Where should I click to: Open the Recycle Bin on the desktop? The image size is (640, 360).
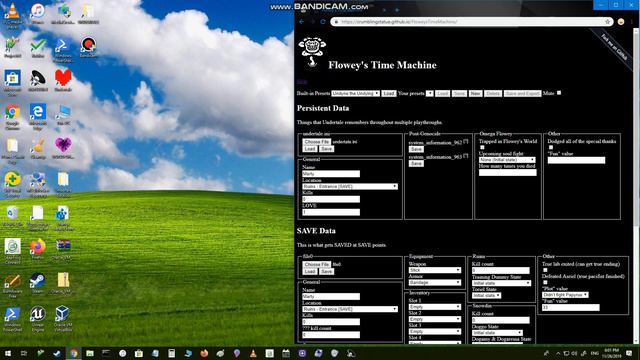pos(12,216)
